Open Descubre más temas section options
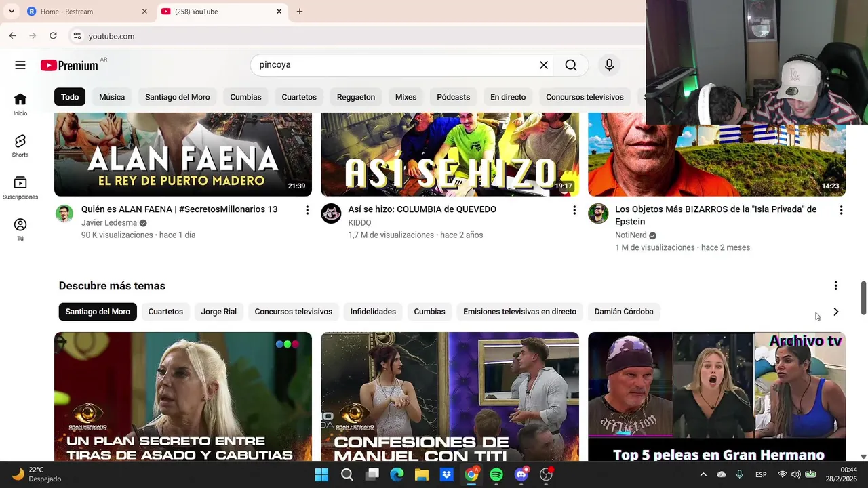 coord(835,286)
